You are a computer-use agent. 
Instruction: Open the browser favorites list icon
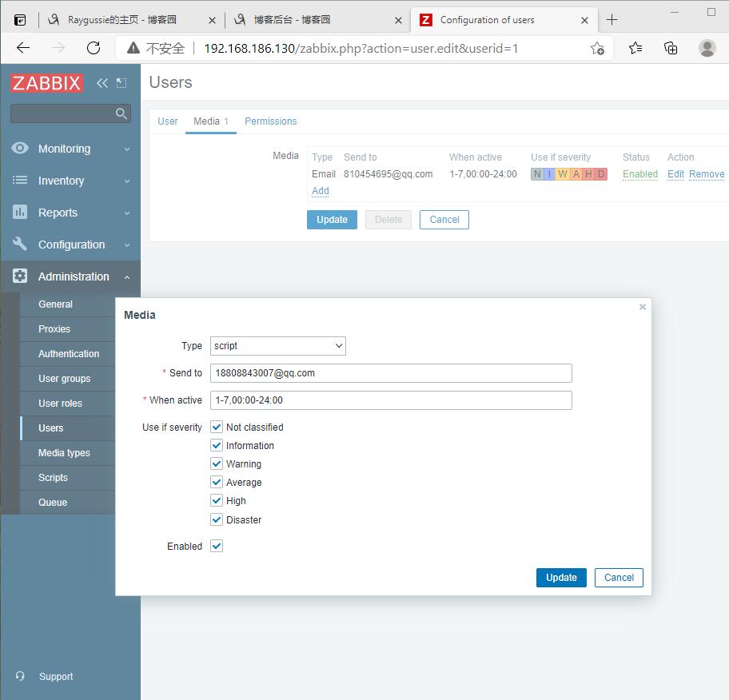635,48
